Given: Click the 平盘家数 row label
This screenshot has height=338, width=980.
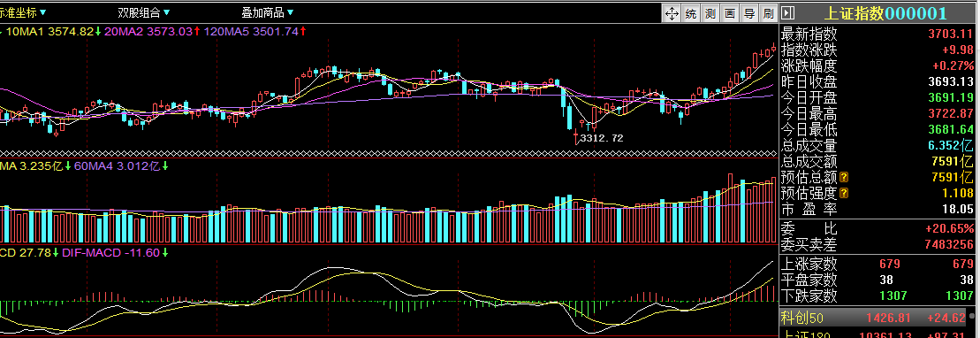Looking at the screenshot, I should coord(809,280).
